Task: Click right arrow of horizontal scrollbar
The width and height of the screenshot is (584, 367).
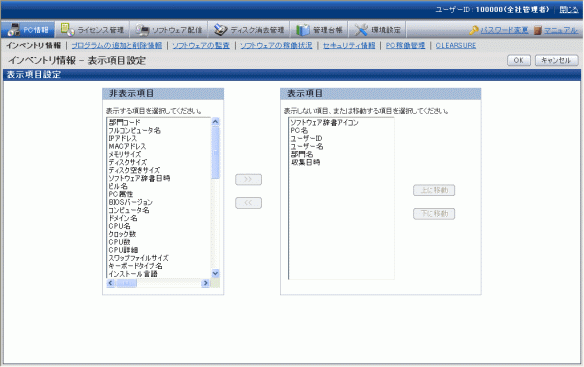Action: [205, 283]
